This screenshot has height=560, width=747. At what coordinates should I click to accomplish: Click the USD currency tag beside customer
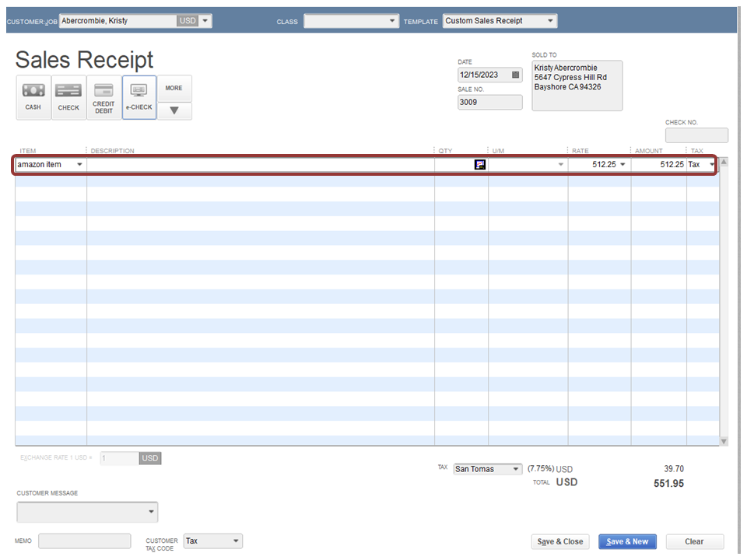(188, 21)
